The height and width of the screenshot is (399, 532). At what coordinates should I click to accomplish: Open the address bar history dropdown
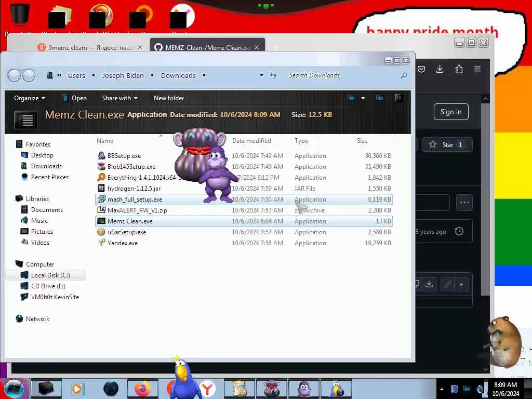(261, 75)
